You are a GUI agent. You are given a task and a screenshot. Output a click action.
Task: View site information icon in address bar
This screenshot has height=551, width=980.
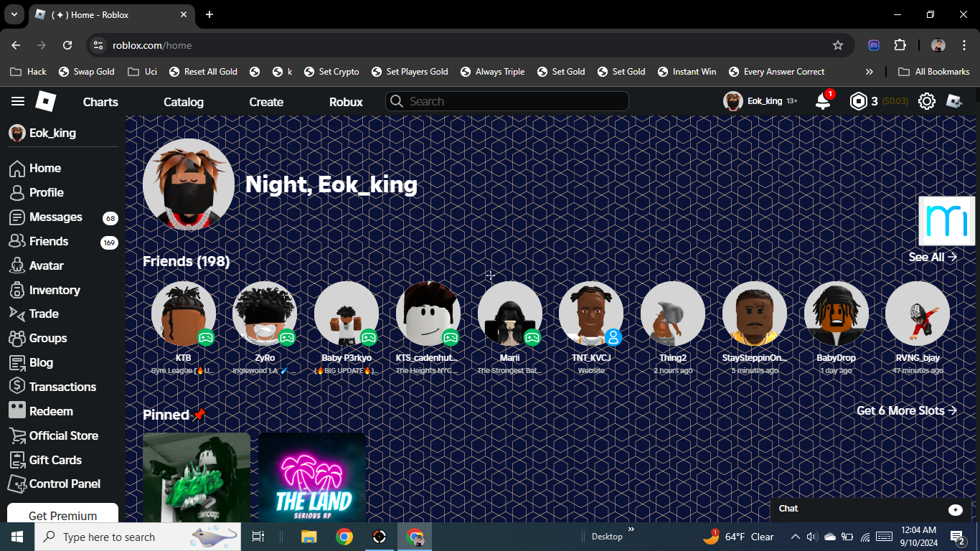coord(99,45)
